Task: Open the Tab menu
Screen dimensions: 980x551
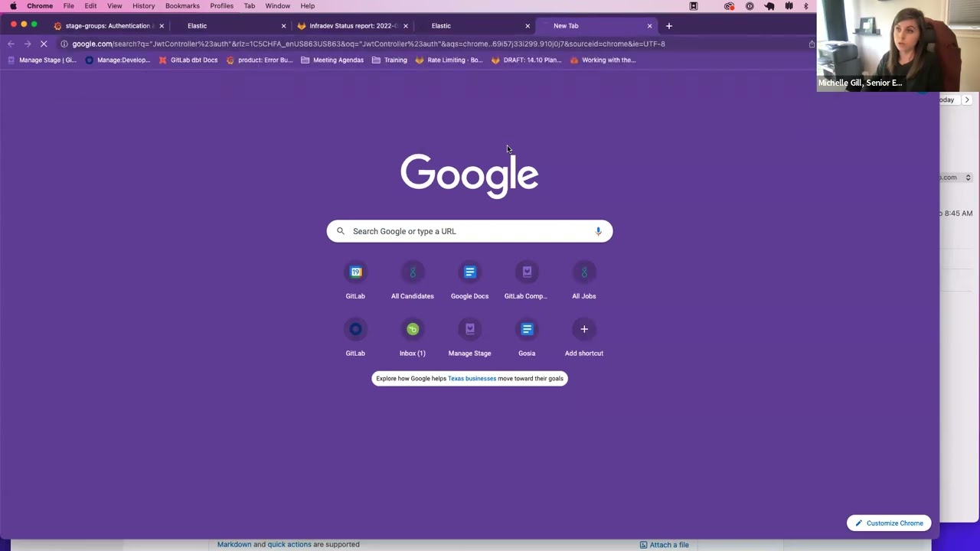Action: [x=250, y=6]
